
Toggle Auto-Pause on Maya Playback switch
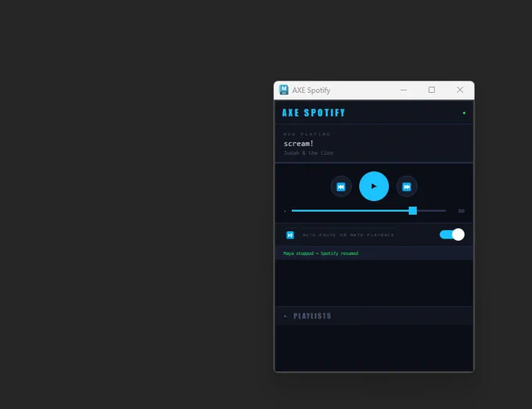(x=452, y=235)
